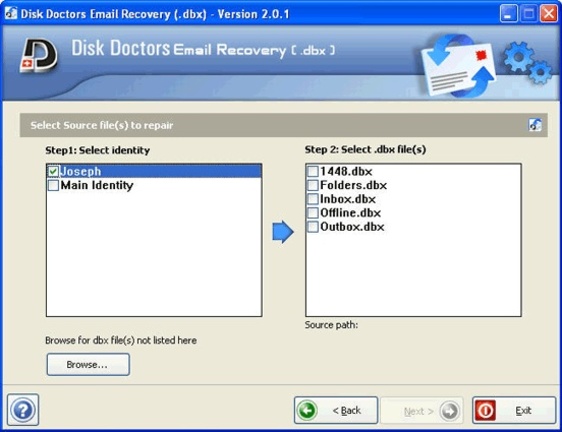The width and height of the screenshot is (562, 432).
Task: Tick the 1448.dbx checkbox
Action: (x=313, y=171)
